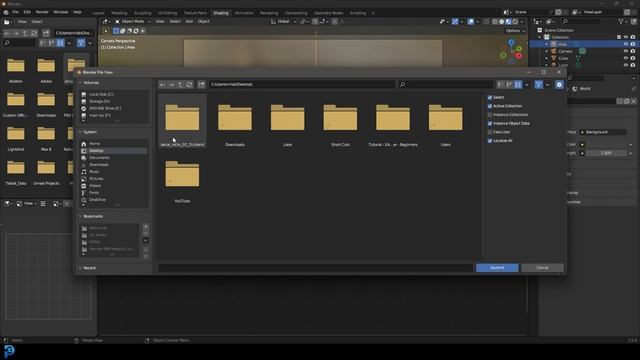The height and width of the screenshot is (360, 640).
Task: Toggle Instance Object Data checkbox
Action: (490, 123)
